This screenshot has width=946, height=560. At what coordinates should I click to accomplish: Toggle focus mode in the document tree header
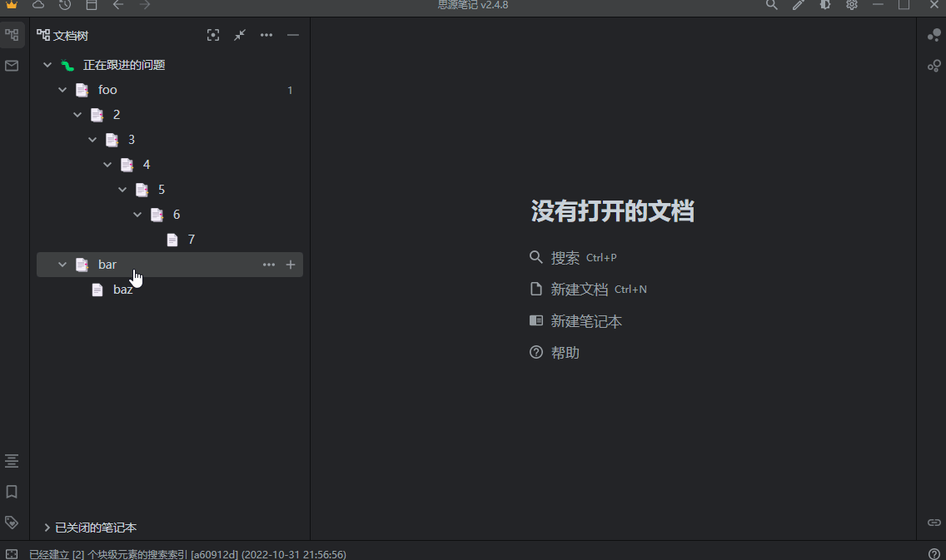[213, 35]
